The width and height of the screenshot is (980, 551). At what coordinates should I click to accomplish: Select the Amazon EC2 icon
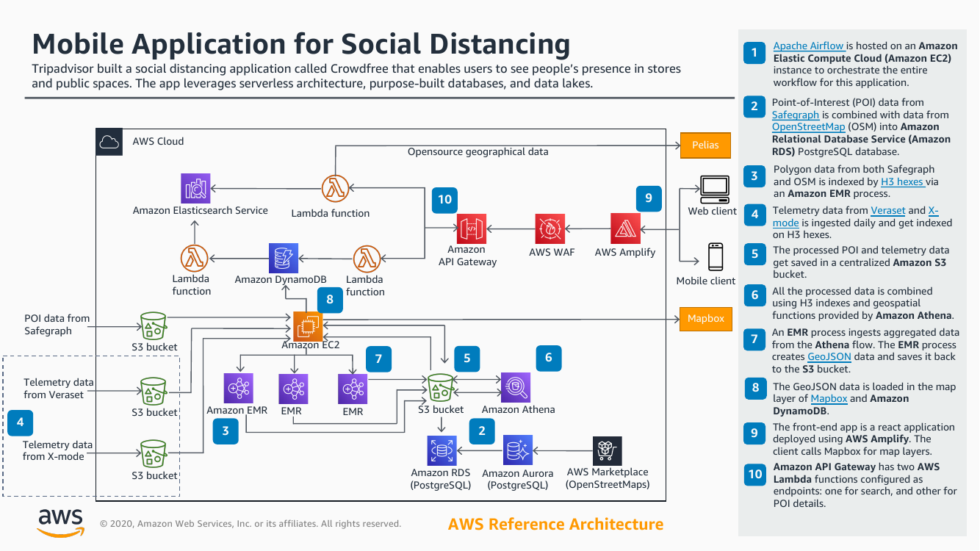tap(308, 325)
